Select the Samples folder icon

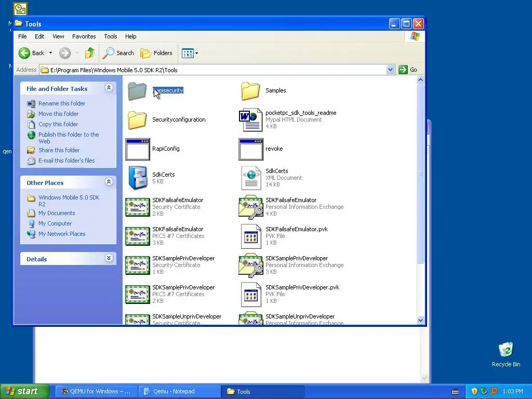[x=250, y=91]
